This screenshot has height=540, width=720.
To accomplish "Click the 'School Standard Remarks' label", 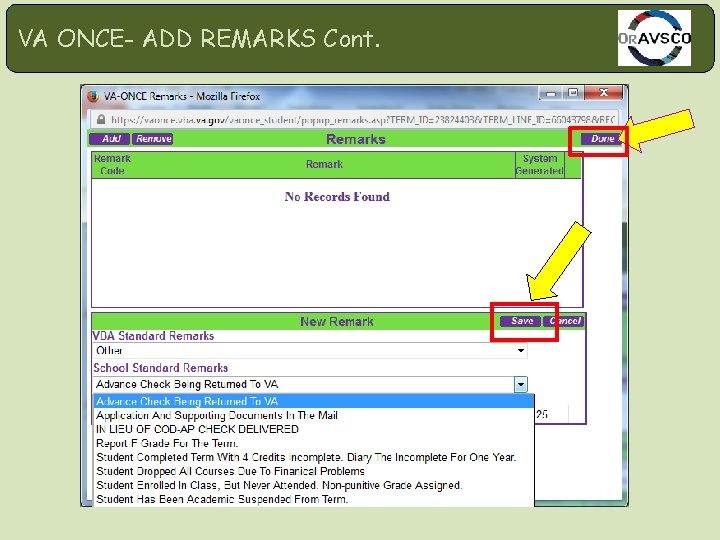I will (160, 368).
